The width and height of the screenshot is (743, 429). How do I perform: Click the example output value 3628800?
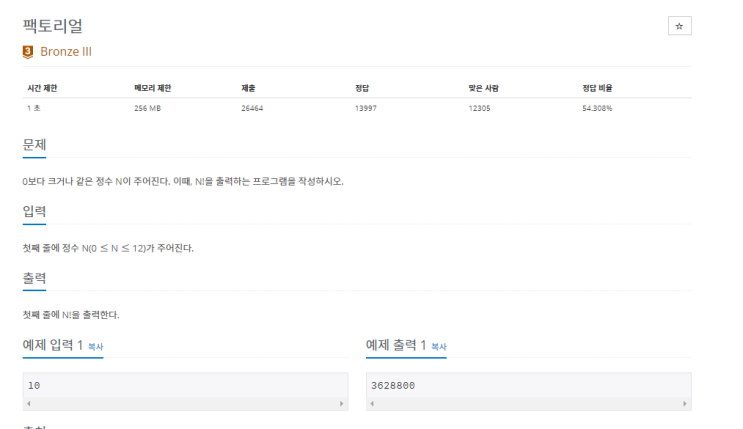coord(393,385)
